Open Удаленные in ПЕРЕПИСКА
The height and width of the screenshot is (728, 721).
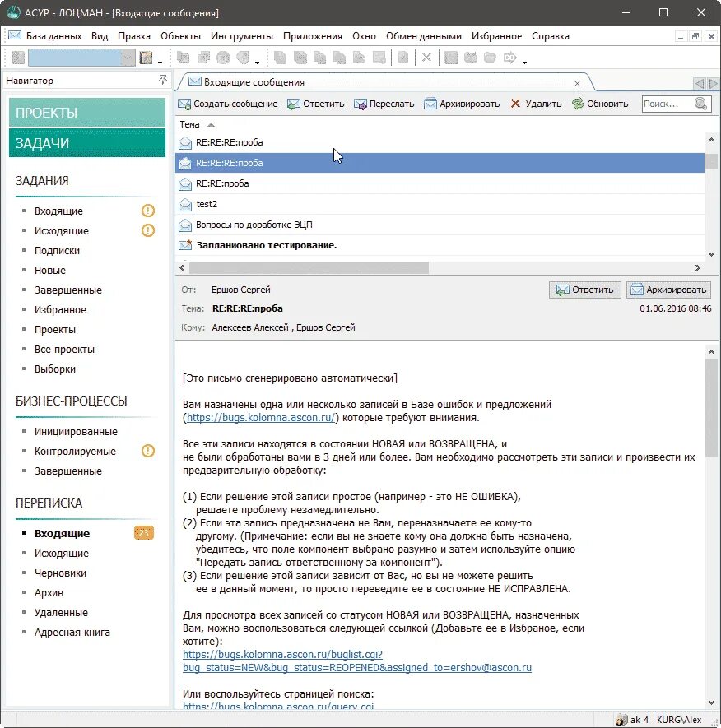[x=61, y=612]
